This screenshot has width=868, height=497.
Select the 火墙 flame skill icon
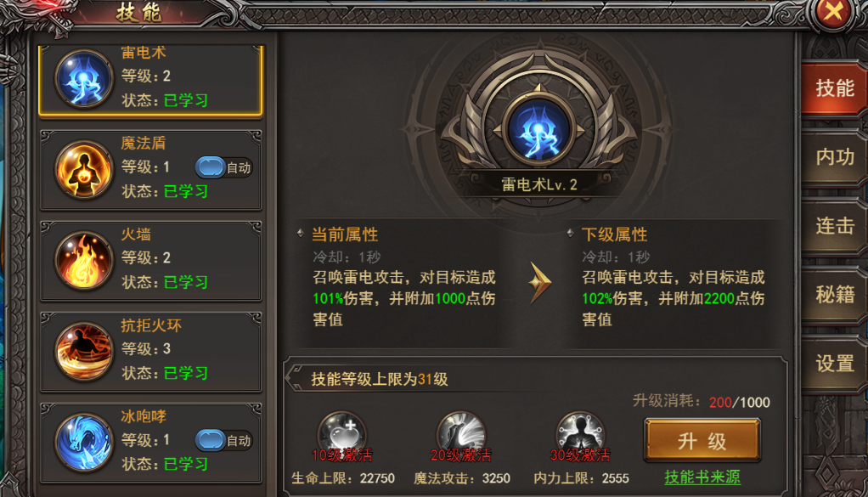[x=84, y=260]
